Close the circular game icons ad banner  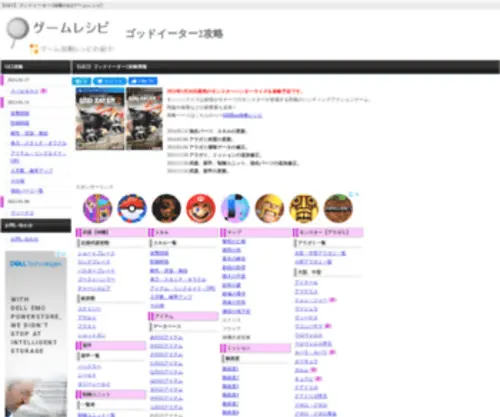point(357,194)
